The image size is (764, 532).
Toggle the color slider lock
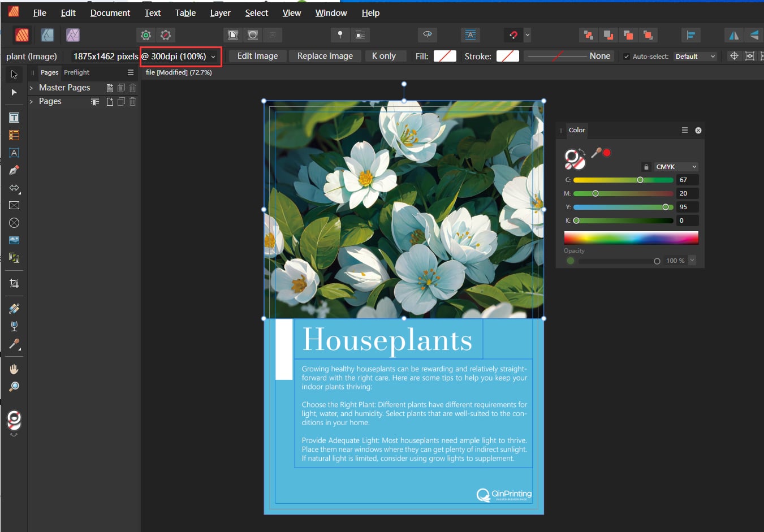click(646, 167)
